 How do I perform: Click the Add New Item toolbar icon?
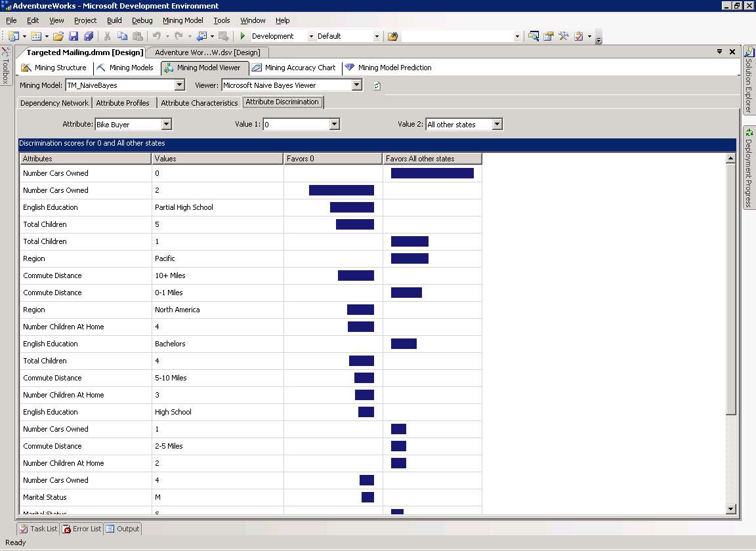[x=36, y=36]
